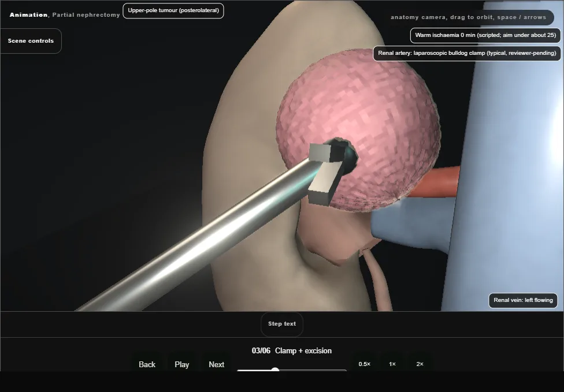
Task: Click the anatomy camera hint text
Action: tap(468, 17)
